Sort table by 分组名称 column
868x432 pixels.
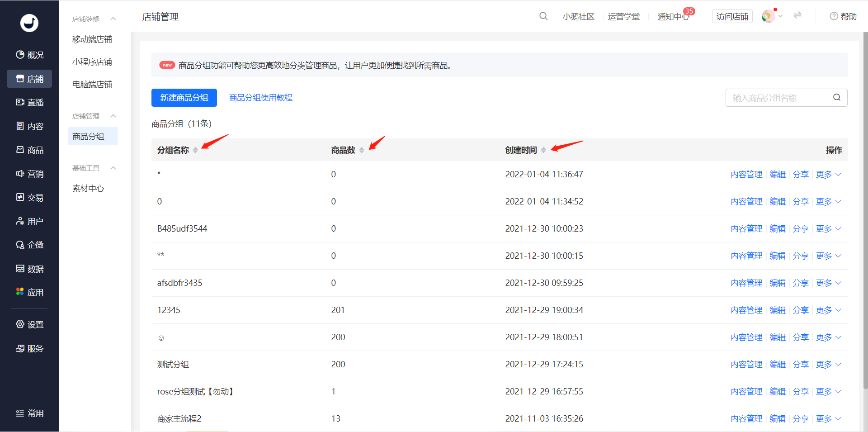pos(195,150)
